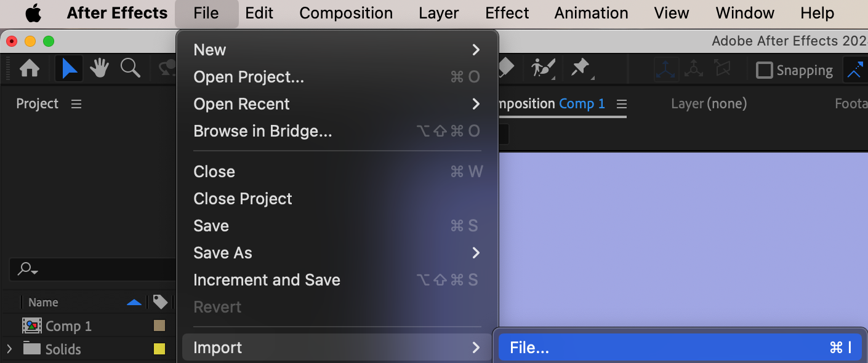Click the yellow label swatch for Solids
Image resolution: width=868 pixels, height=363 pixels.
(x=159, y=349)
